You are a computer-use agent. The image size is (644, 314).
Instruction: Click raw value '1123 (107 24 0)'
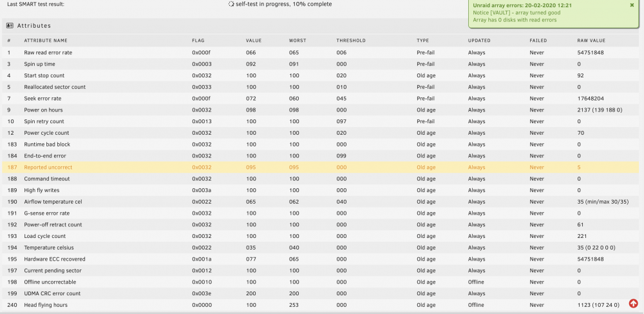coord(598,305)
